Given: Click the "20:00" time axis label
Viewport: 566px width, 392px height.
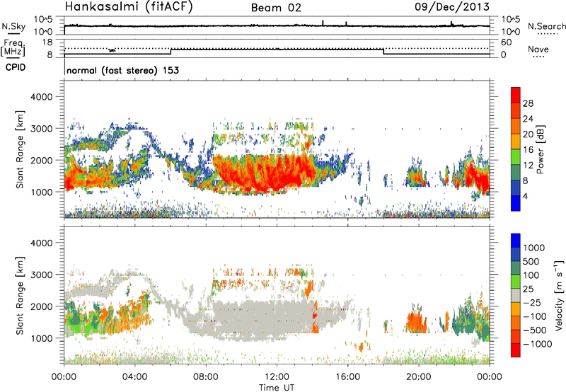Looking at the screenshot, I should tap(419, 377).
